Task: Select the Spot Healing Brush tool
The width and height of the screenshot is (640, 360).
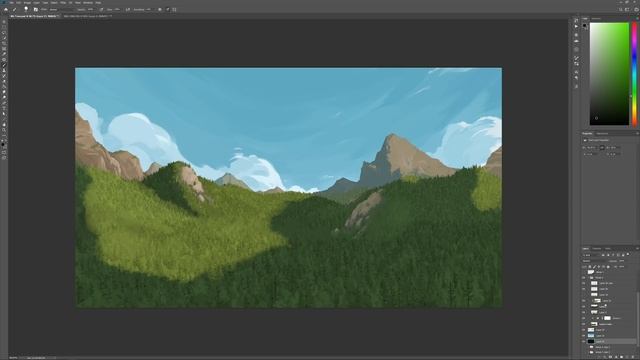Action: [4, 60]
